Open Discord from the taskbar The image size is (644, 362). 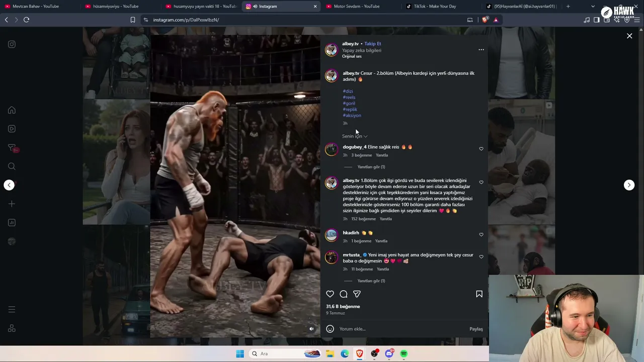389,354
